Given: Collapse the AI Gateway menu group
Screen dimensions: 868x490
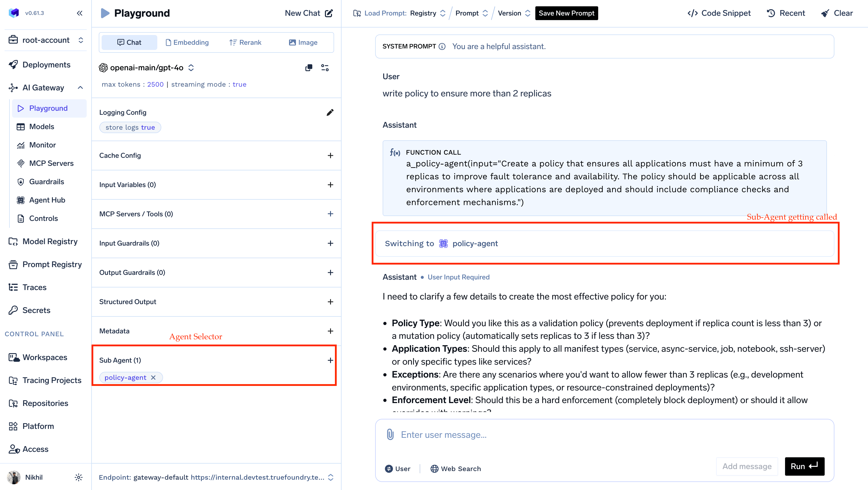Looking at the screenshot, I should (x=80, y=87).
